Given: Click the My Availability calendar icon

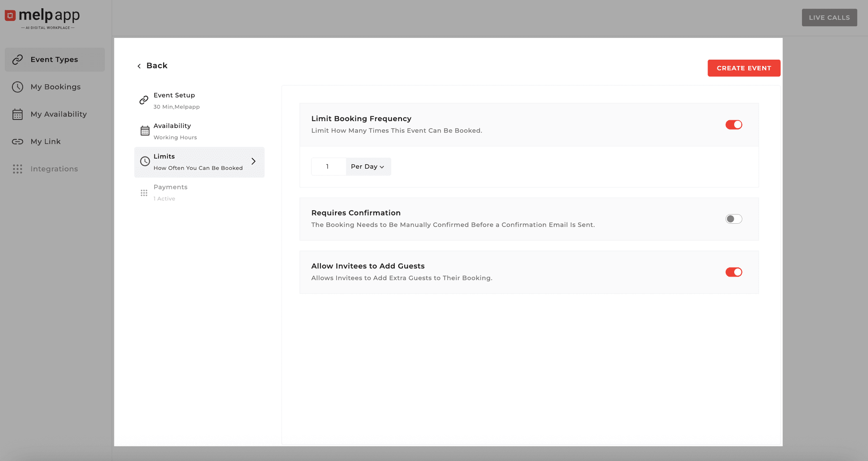Looking at the screenshot, I should (x=18, y=114).
